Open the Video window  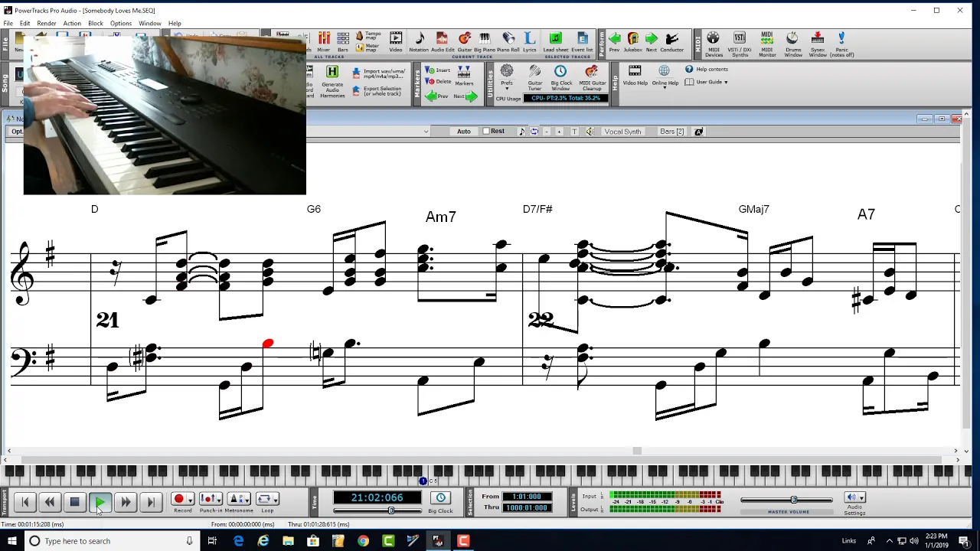pyautogui.click(x=396, y=42)
